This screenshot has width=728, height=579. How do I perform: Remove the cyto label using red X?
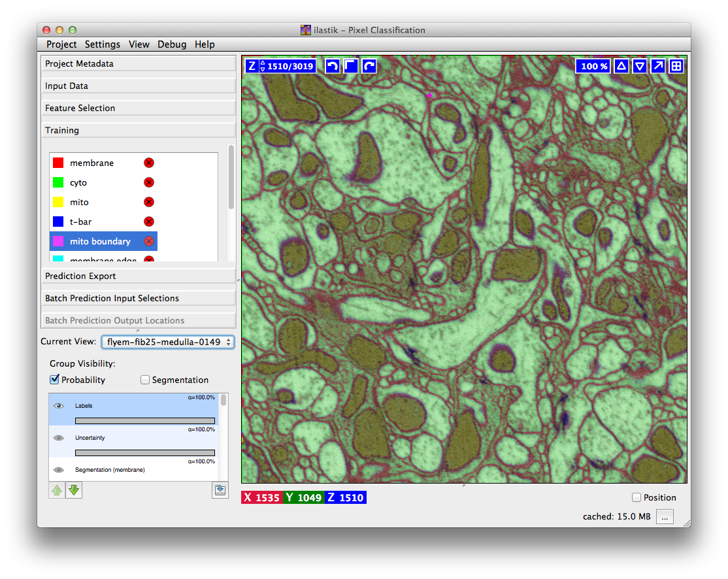point(149,182)
